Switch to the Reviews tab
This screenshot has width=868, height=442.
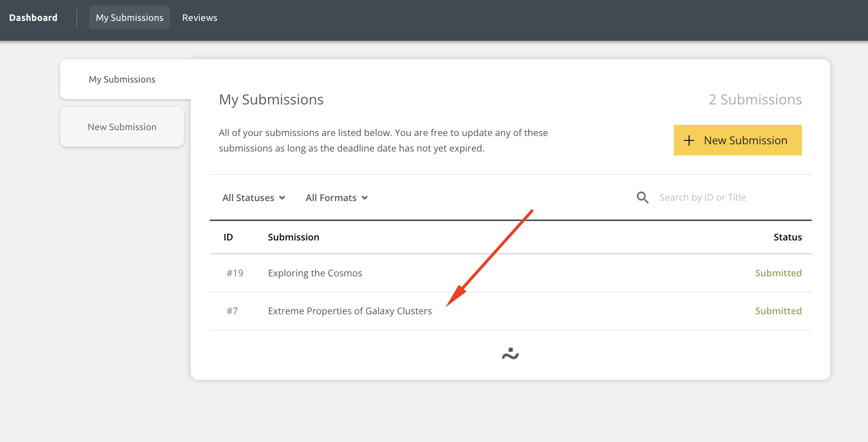pos(200,17)
